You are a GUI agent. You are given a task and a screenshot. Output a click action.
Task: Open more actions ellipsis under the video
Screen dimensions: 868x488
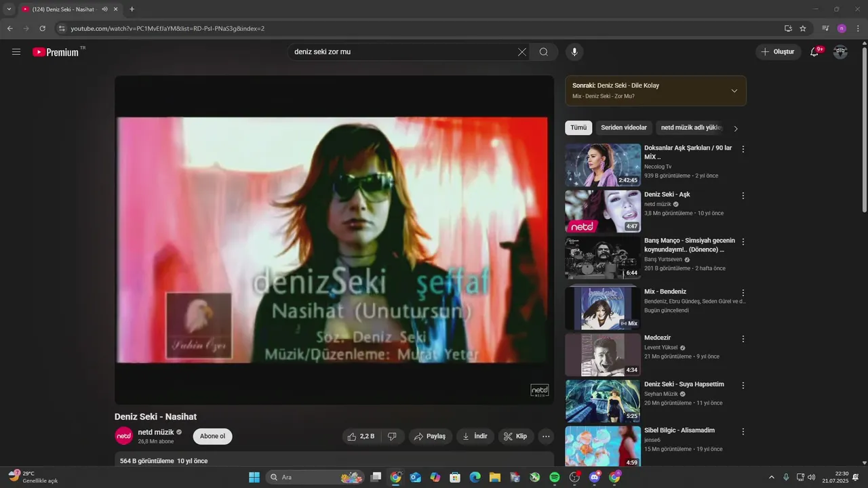547,436
